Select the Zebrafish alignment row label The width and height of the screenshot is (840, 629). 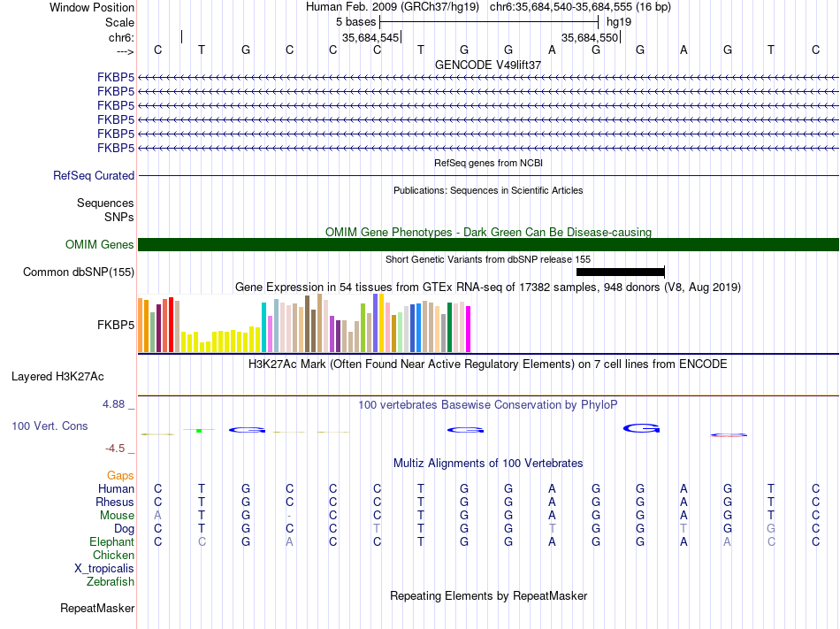click(111, 582)
